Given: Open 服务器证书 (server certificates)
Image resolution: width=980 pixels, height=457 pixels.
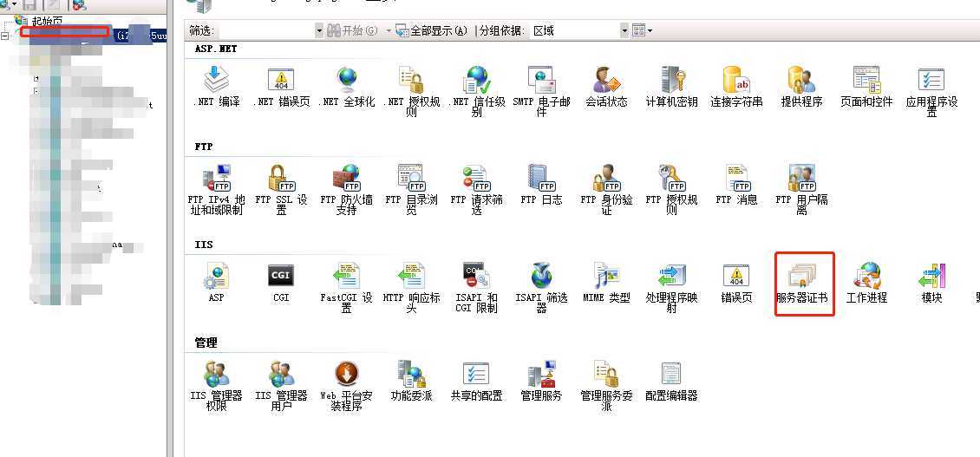Looking at the screenshot, I should click(x=802, y=284).
